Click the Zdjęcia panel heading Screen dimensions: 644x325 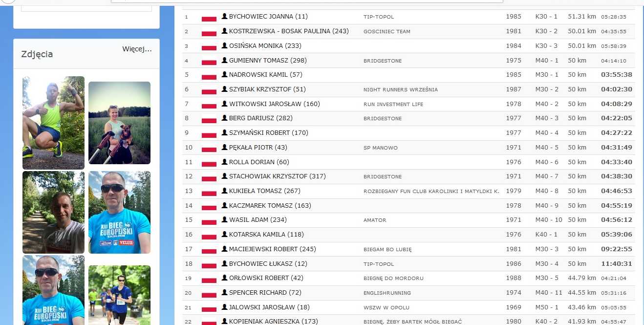point(37,54)
